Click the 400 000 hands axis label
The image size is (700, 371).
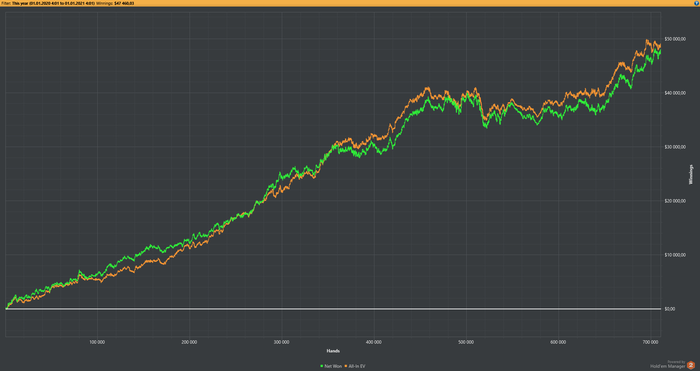pos(374,342)
